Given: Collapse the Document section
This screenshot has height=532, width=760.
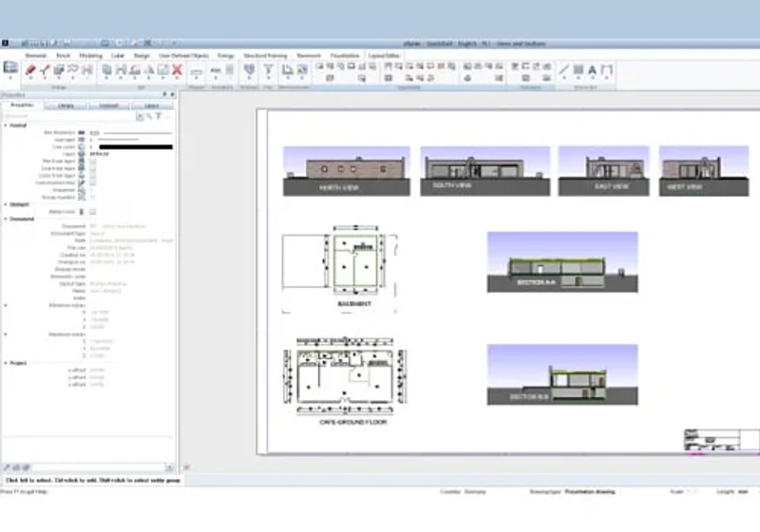Looking at the screenshot, I should (6, 219).
